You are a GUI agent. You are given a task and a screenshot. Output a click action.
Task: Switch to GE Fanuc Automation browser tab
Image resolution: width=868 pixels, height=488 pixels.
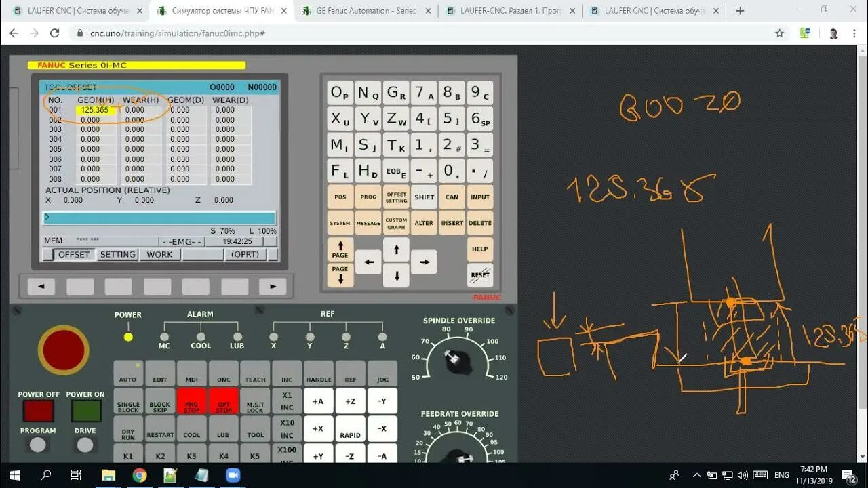(x=365, y=11)
